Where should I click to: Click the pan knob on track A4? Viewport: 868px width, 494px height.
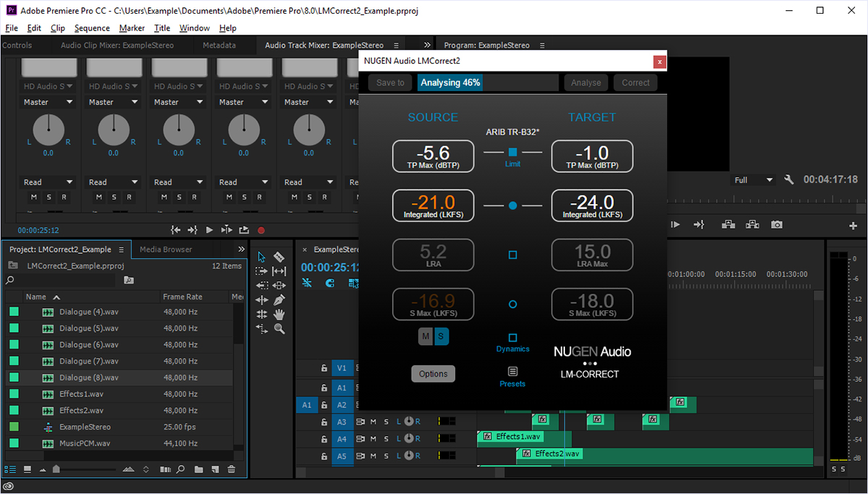409,438
